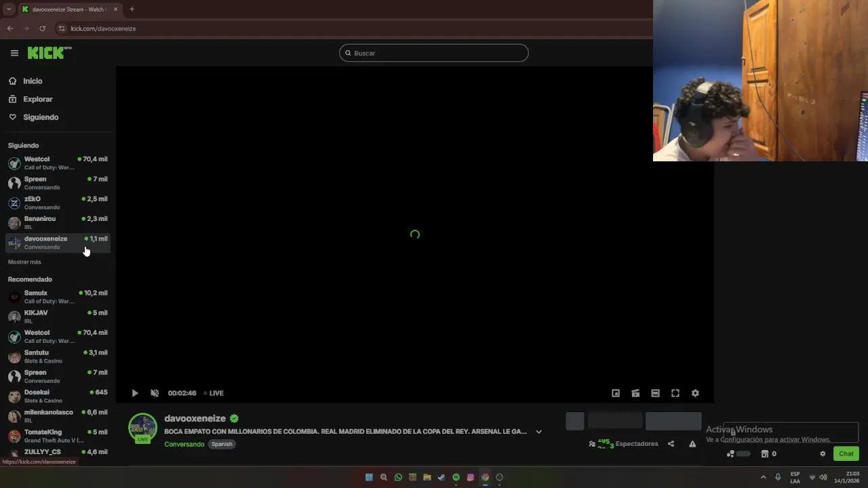
Task: Play the stream video
Action: coord(135,393)
